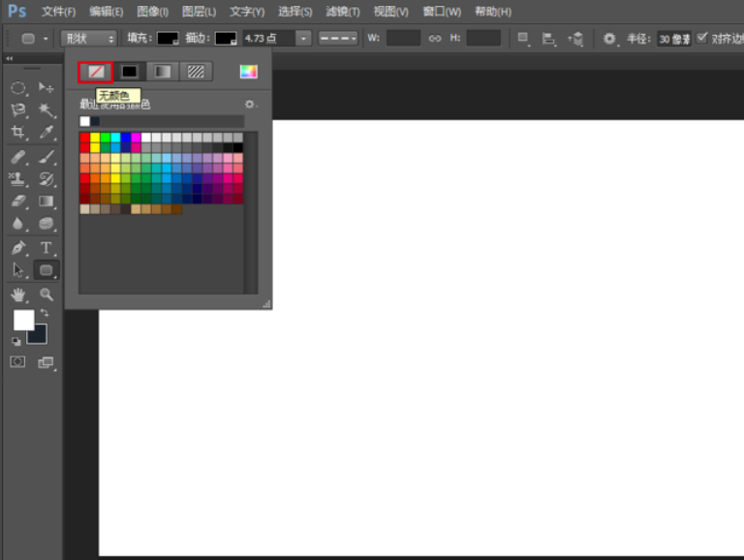Collapse the tools panel double arrows
Image resolution: width=744 pixels, height=560 pixels.
click(10, 58)
